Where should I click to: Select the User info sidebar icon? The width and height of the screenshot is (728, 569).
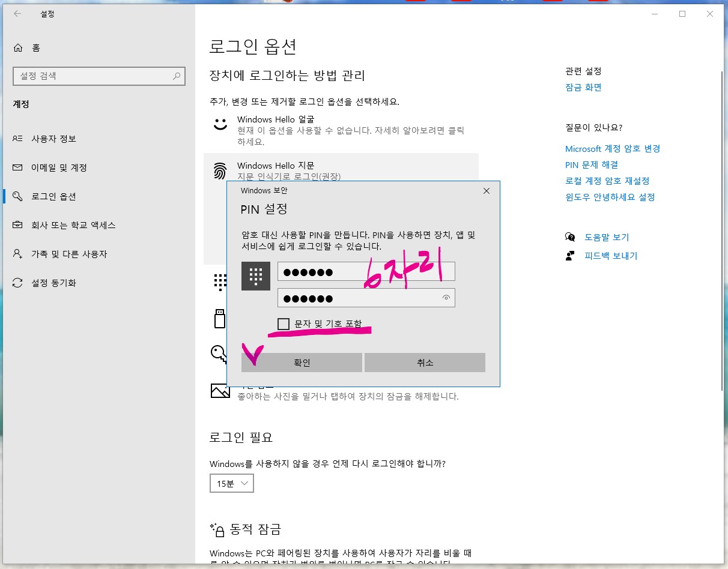18,139
